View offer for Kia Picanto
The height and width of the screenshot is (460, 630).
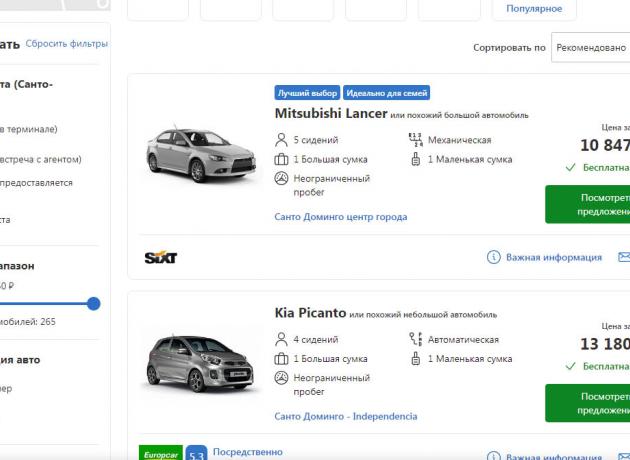(x=587, y=403)
